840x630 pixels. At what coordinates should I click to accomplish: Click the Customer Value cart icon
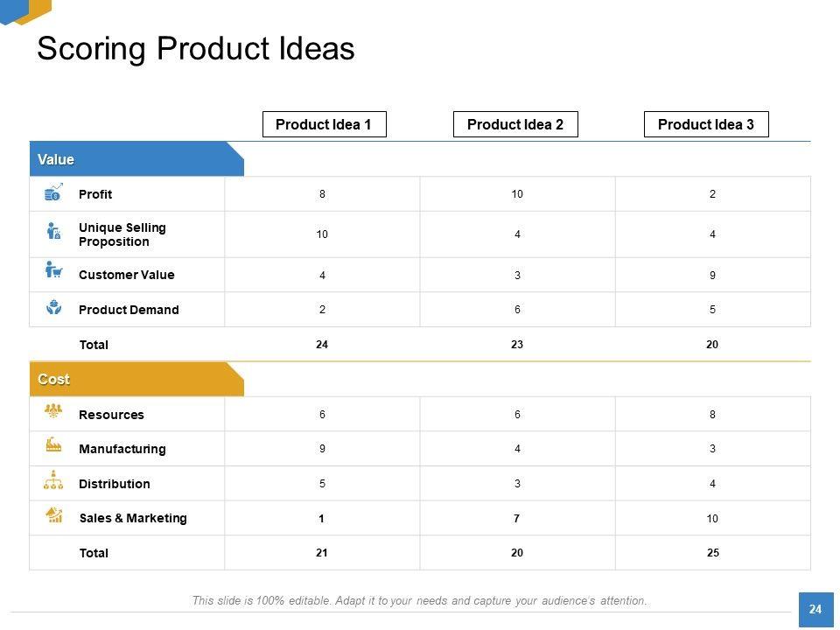point(53,270)
